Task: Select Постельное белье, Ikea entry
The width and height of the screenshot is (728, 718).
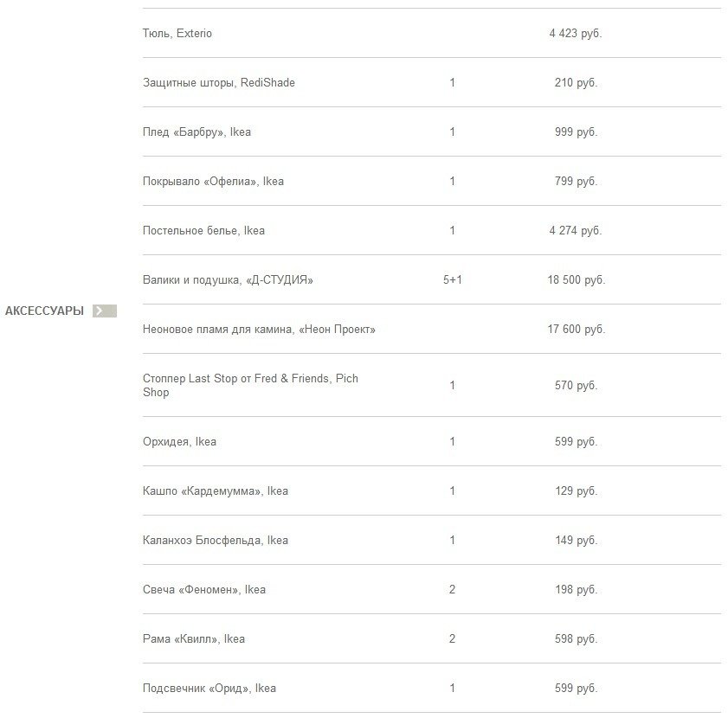Action: click(x=203, y=231)
